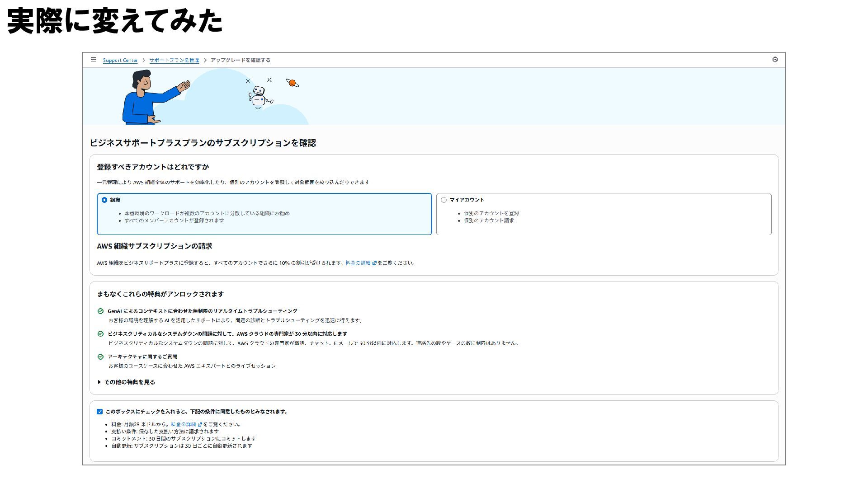This screenshot has height=488, width=868.
Task: Click the アップグレードを確認する breadcrumb item
Action: pos(240,60)
